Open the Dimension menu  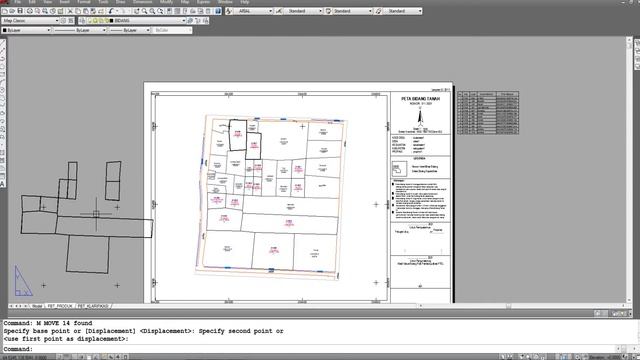tap(142, 2)
